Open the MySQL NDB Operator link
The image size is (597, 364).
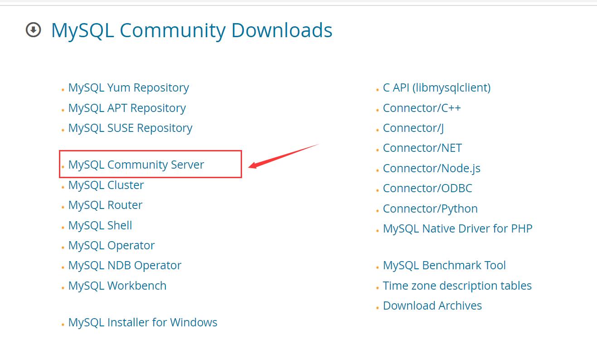click(125, 265)
